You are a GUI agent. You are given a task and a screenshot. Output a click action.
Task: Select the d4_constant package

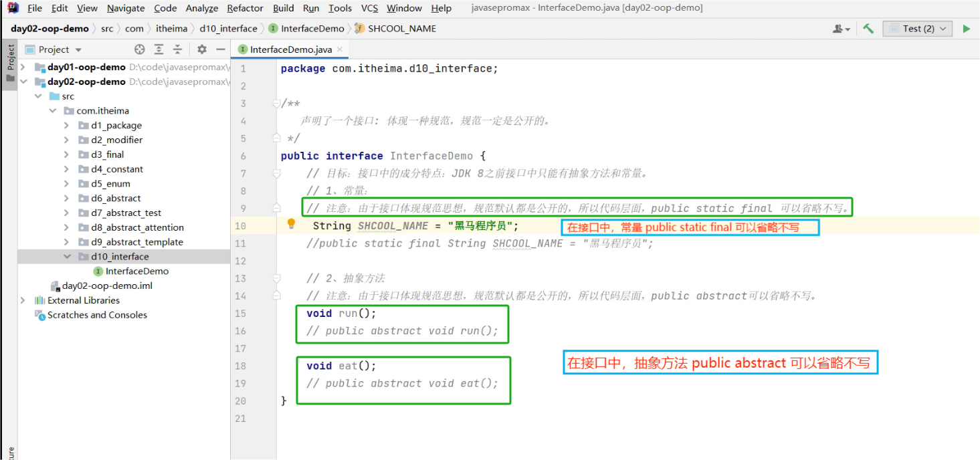click(x=117, y=169)
